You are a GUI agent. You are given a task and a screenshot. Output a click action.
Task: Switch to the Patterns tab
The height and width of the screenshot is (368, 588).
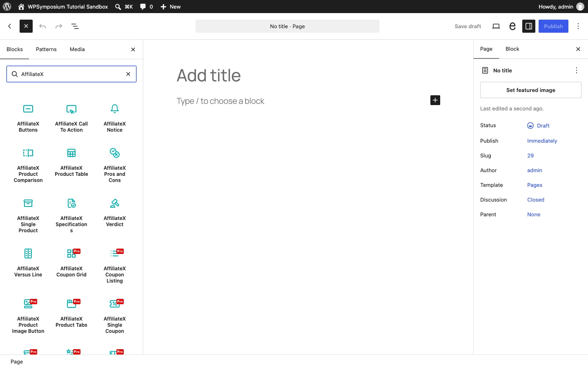click(46, 49)
